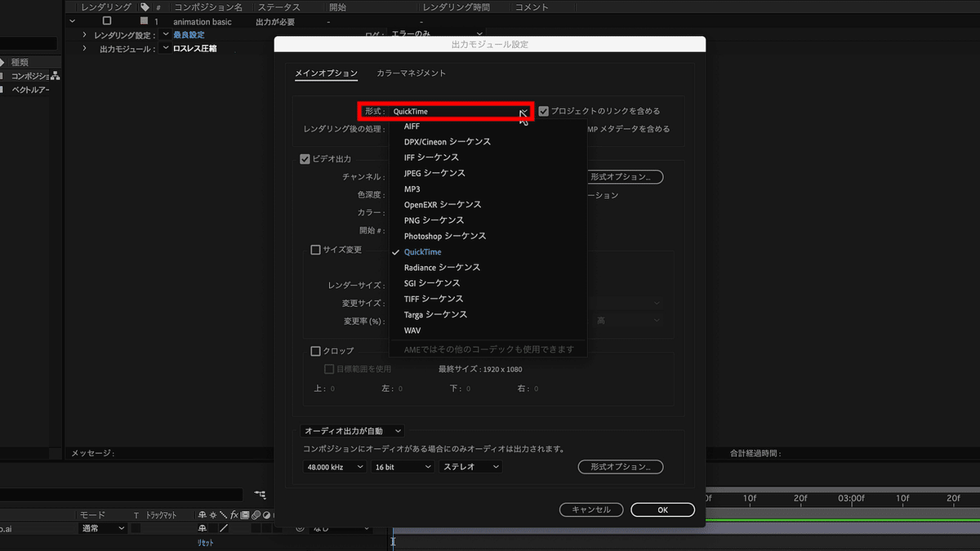Toggle the ビデオ出力 checkbox
The image size is (980, 551).
(x=305, y=159)
